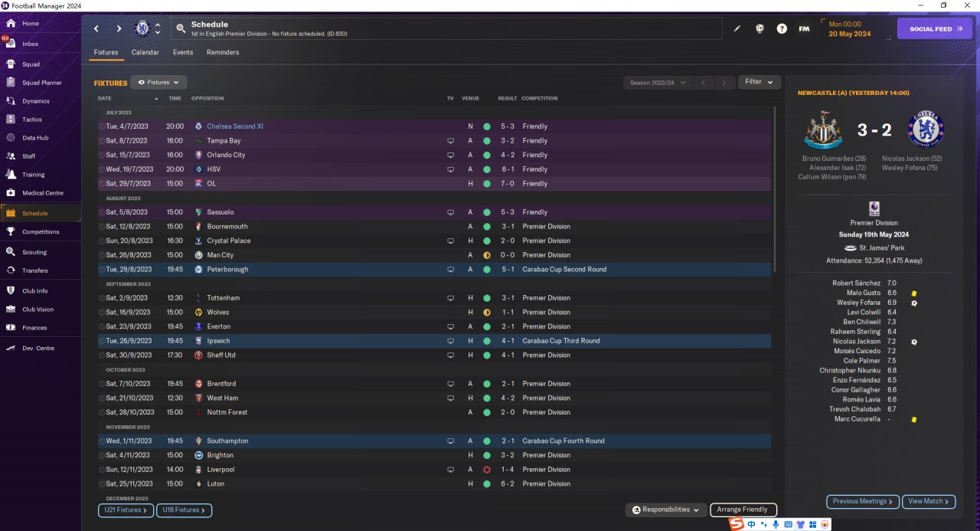
Task: Click the draw indicator on the Man City row
Action: point(486,255)
